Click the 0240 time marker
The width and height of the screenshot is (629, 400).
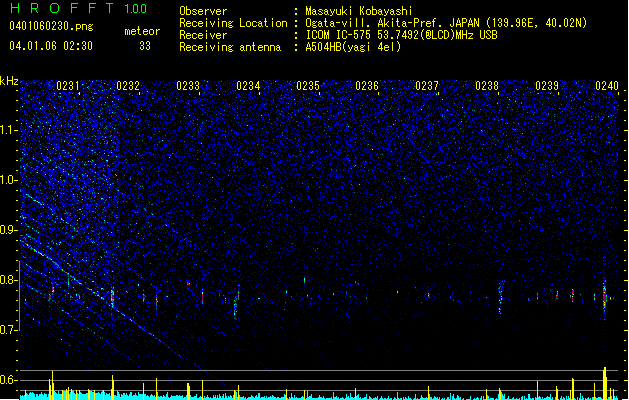607,86
